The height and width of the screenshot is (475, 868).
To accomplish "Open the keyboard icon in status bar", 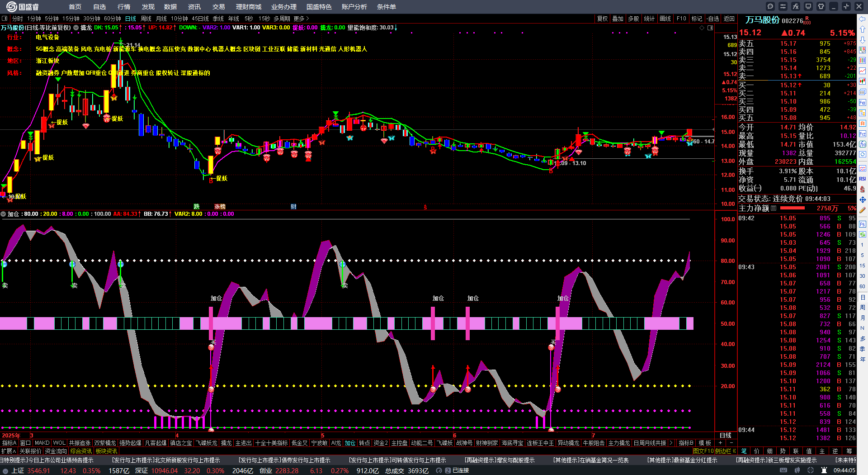I will coord(783,470).
